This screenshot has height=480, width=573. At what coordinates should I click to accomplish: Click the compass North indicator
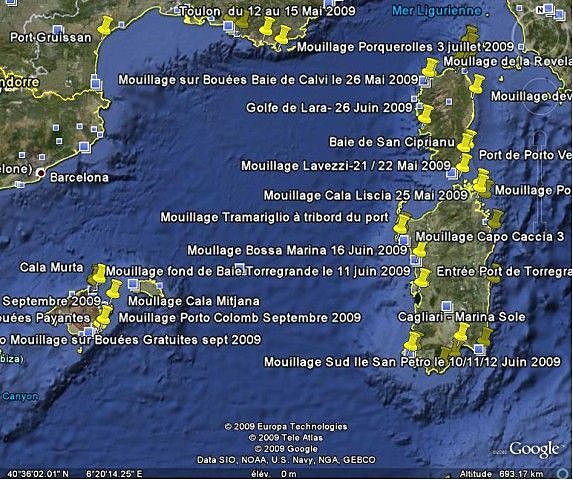tap(540, 10)
